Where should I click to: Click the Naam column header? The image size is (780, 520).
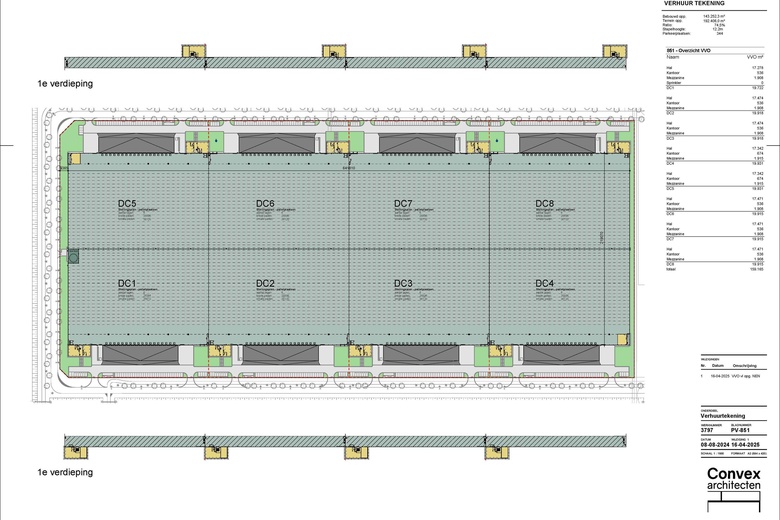672,58
